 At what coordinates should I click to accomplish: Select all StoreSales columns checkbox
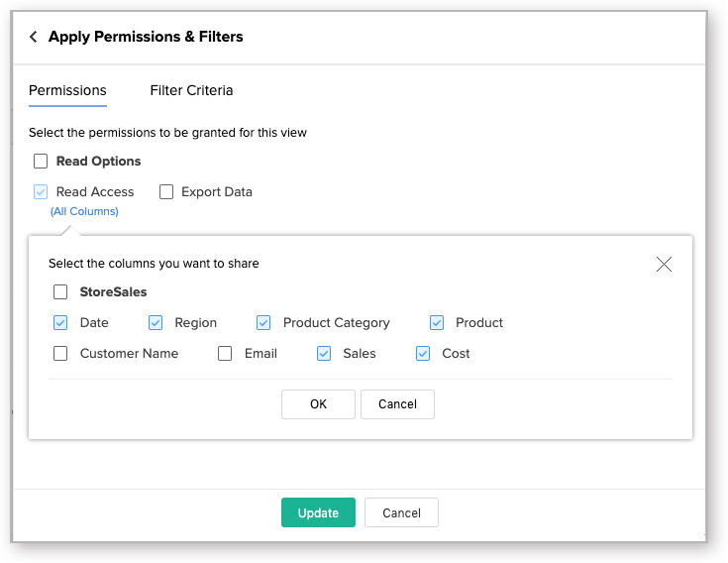(x=60, y=292)
